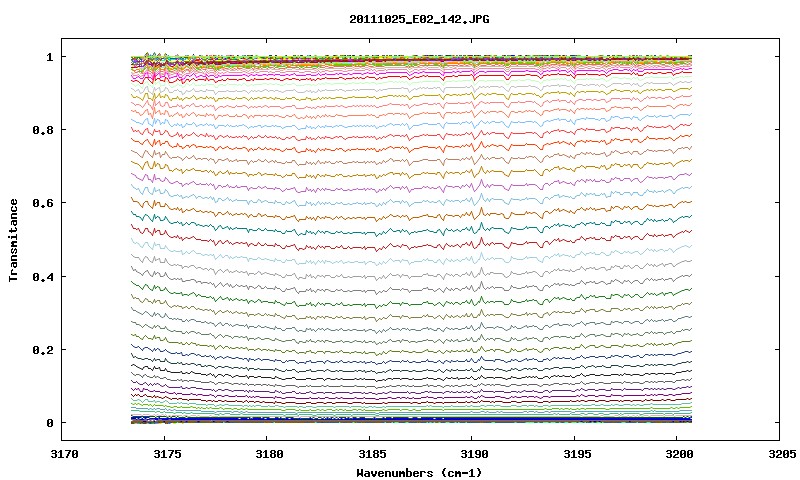The width and height of the screenshot is (800, 480).
Task: Click the x-axis tick label 3195
Action: [x=577, y=454]
